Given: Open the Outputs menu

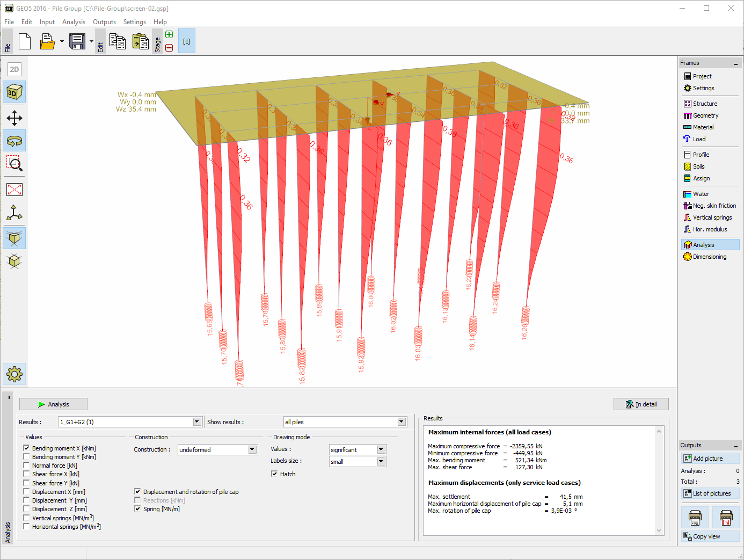Looking at the screenshot, I should click(104, 22).
